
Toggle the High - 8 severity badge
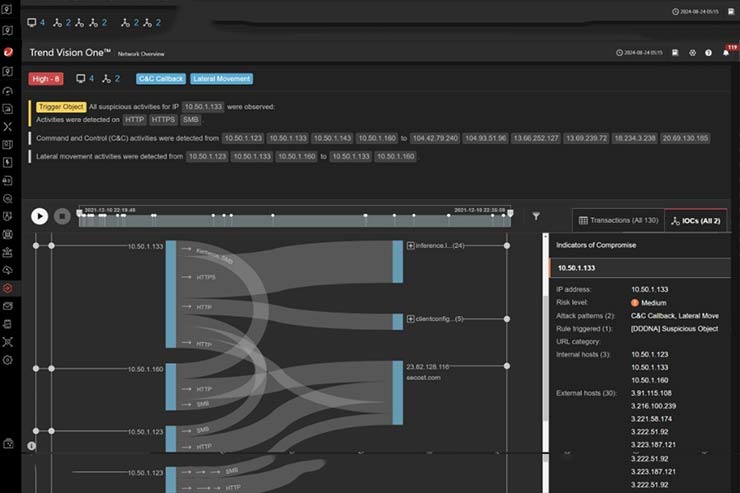48,79
